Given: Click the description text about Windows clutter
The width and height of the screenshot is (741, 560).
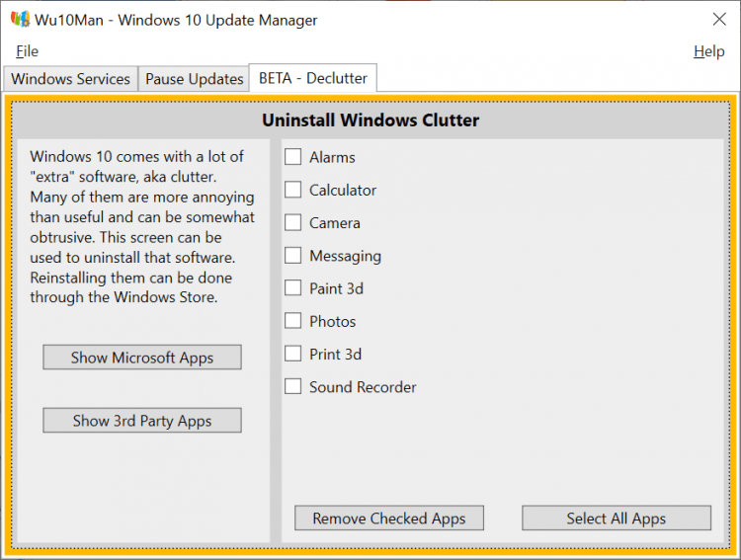Looking at the screenshot, I should click(x=142, y=227).
